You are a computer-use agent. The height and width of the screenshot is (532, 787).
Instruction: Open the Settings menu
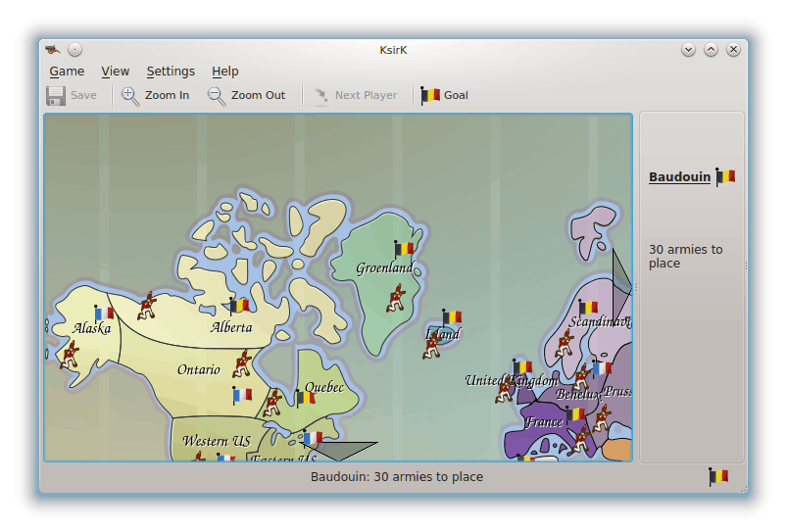[171, 71]
